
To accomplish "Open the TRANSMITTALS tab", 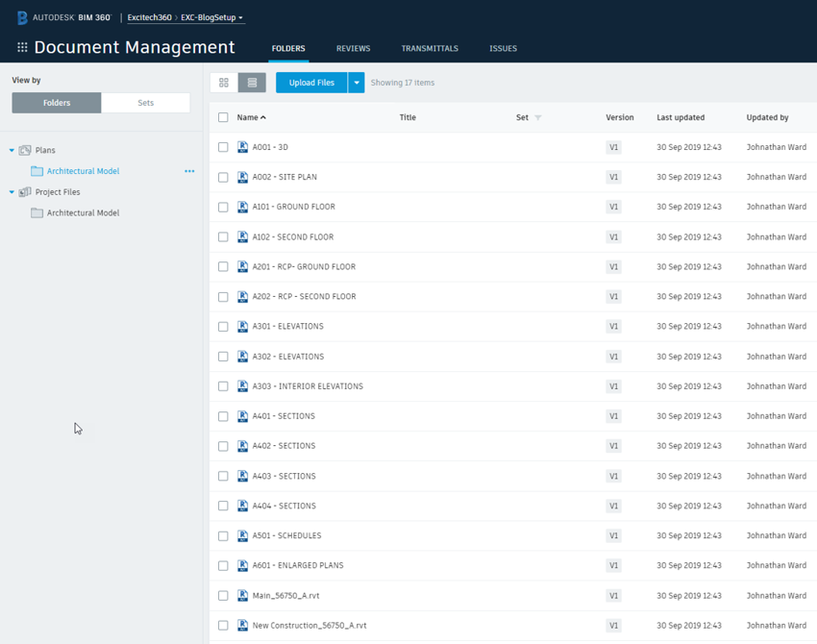I will click(430, 48).
